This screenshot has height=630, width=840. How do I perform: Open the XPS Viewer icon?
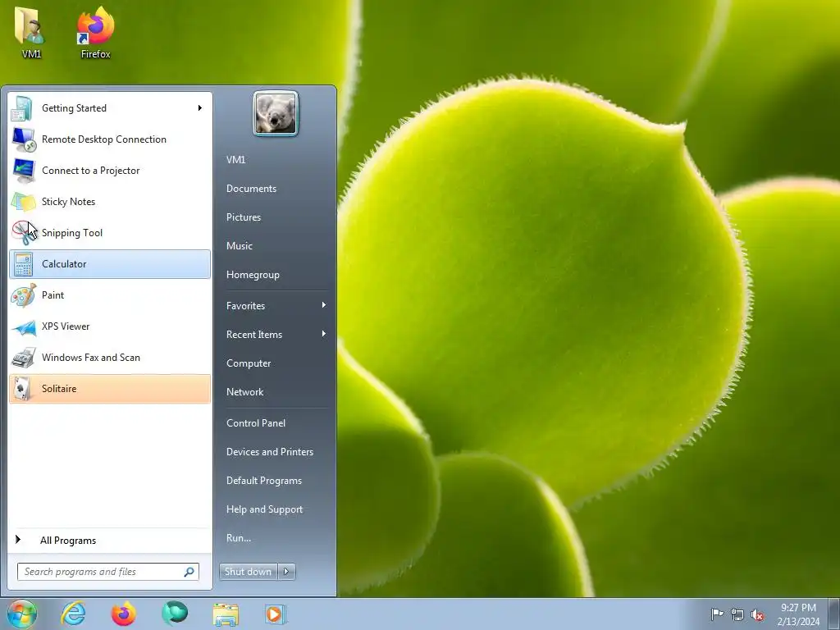pyautogui.click(x=23, y=326)
